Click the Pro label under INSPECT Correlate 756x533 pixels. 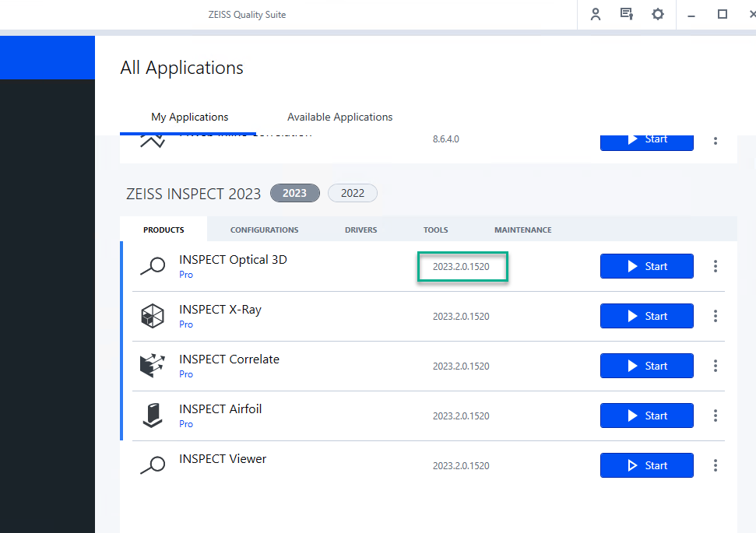click(186, 374)
